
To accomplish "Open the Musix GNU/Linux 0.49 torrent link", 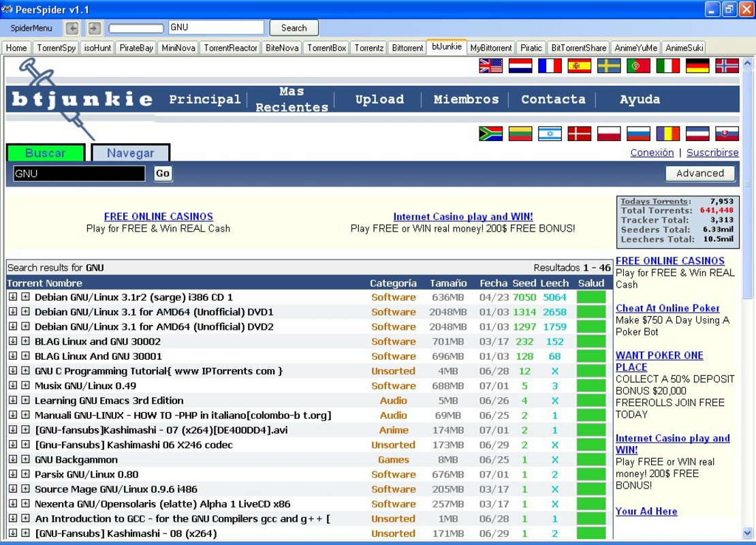I will (x=85, y=386).
